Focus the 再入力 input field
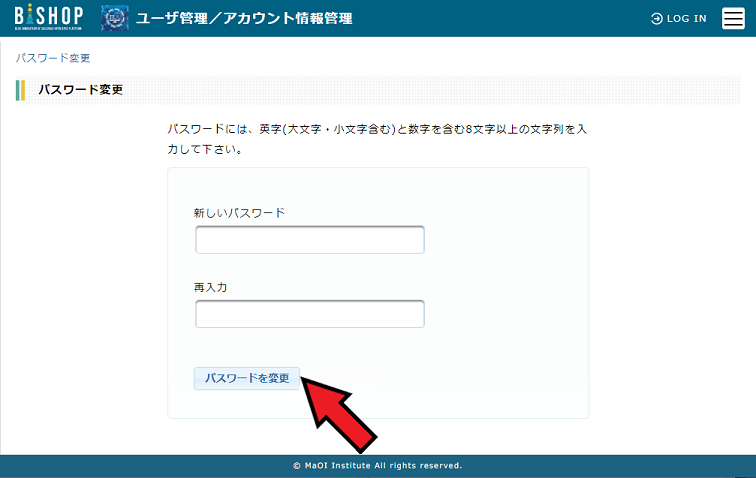Image resolution: width=756 pixels, height=478 pixels. tap(310, 314)
